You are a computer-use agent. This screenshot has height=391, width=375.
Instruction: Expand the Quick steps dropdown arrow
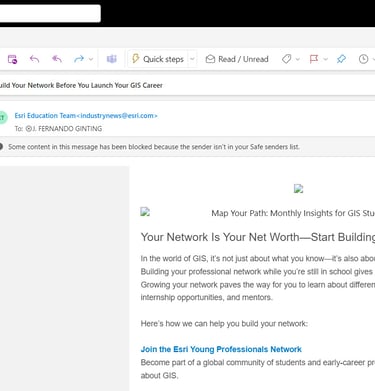pos(192,59)
